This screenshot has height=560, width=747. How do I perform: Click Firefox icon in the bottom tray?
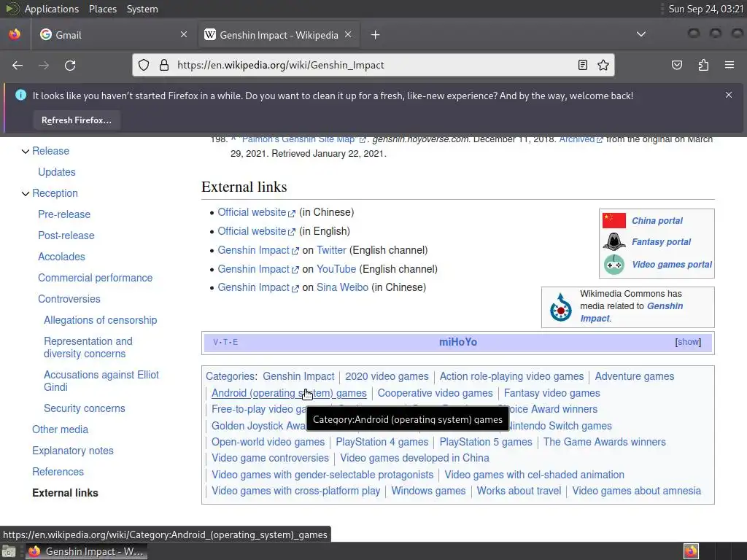tap(692, 551)
